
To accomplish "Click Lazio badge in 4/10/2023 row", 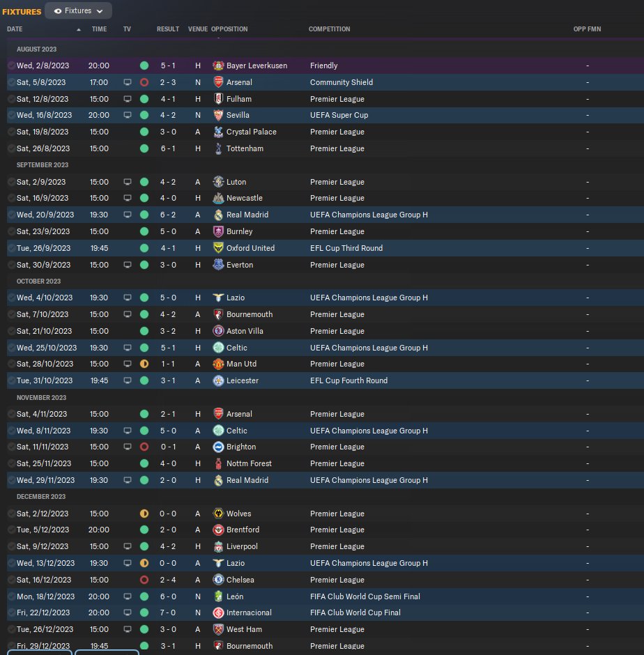I will [x=218, y=298].
